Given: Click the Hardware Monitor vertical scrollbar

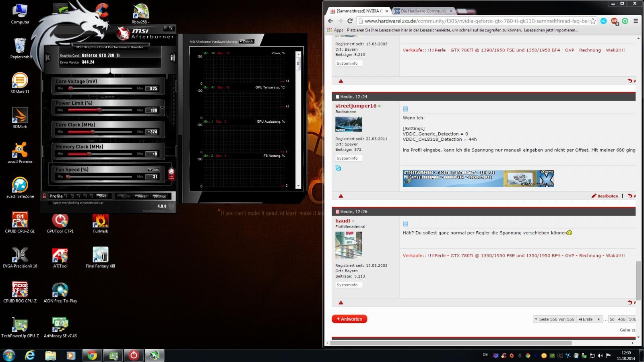Looking at the screenshot, I should click(x=298, y=119).
